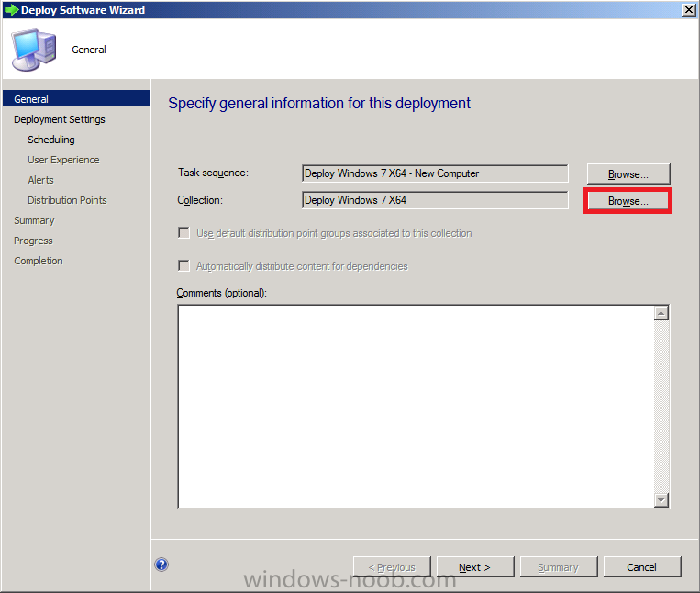Click the heading Specify general information for this deployment

click(319, 103)
